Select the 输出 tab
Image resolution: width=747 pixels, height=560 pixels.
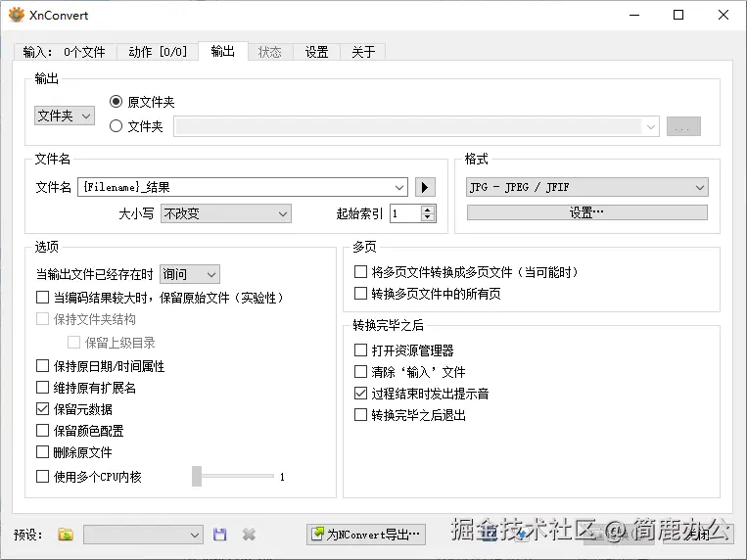coord(223,51)
